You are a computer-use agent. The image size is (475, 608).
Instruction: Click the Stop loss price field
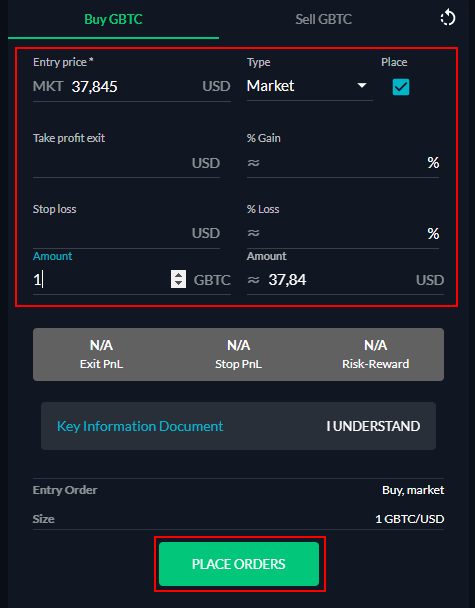(x=126, y=233)
